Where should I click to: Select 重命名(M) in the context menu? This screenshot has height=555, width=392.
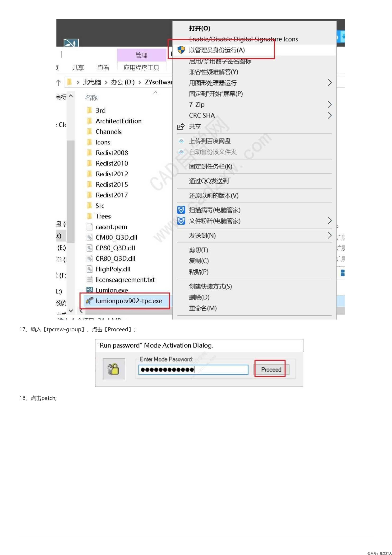click(203, 308)
